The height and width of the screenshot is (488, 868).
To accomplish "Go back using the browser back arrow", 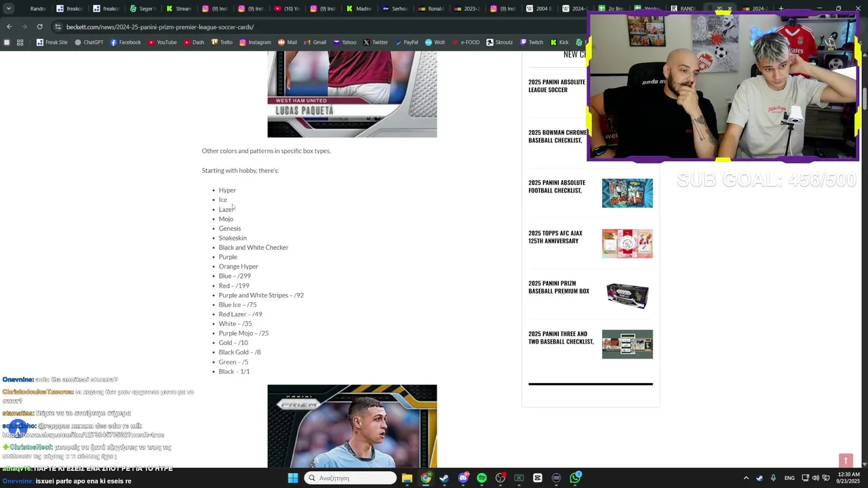I will coord(9,26).
